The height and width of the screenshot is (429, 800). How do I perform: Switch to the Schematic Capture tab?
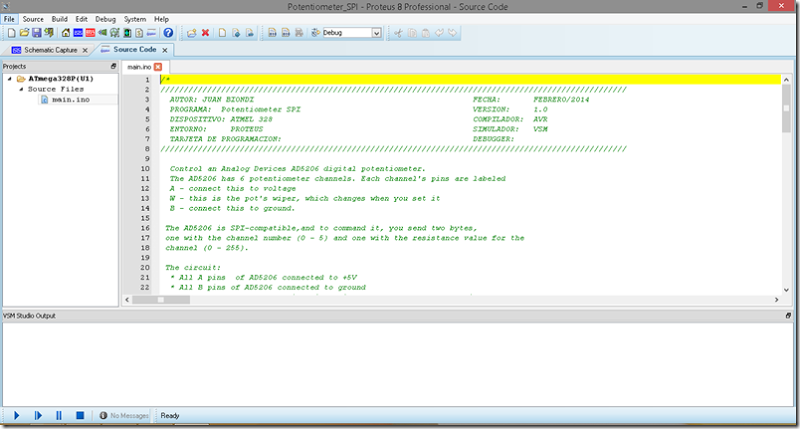pyautogui.click(x=51, y=50)
